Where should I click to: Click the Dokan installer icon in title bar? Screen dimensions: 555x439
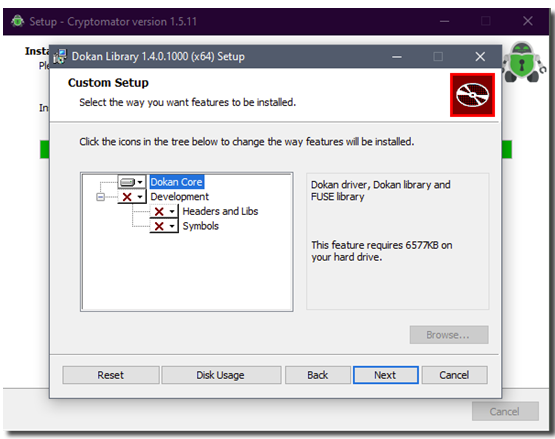click(60, 57)
